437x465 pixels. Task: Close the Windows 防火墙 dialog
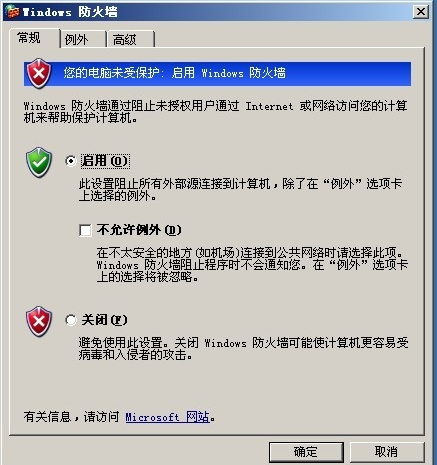tap(421, 12)
